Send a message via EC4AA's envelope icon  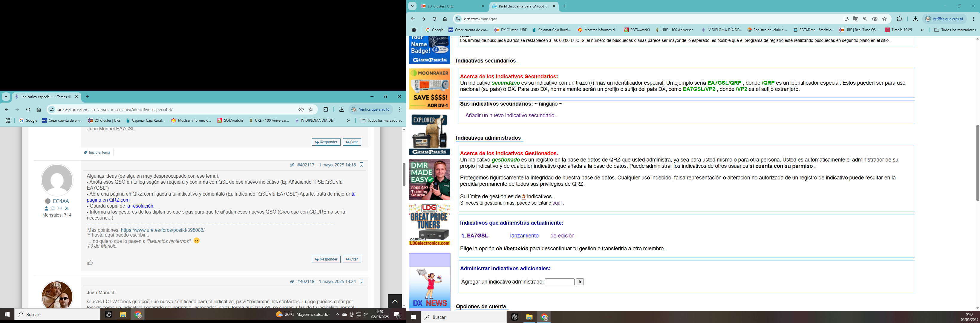[60, 208]
